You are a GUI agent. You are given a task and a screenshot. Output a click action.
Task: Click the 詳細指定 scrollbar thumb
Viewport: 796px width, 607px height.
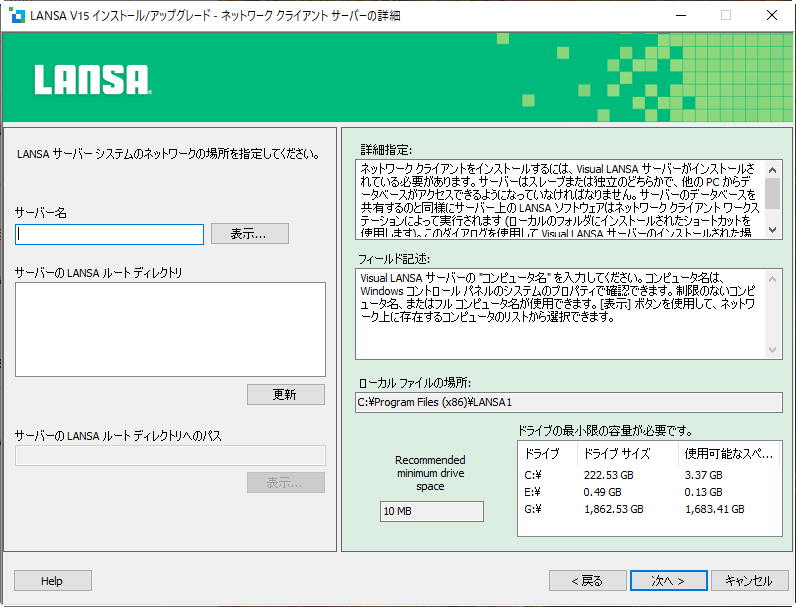(772, 193)
